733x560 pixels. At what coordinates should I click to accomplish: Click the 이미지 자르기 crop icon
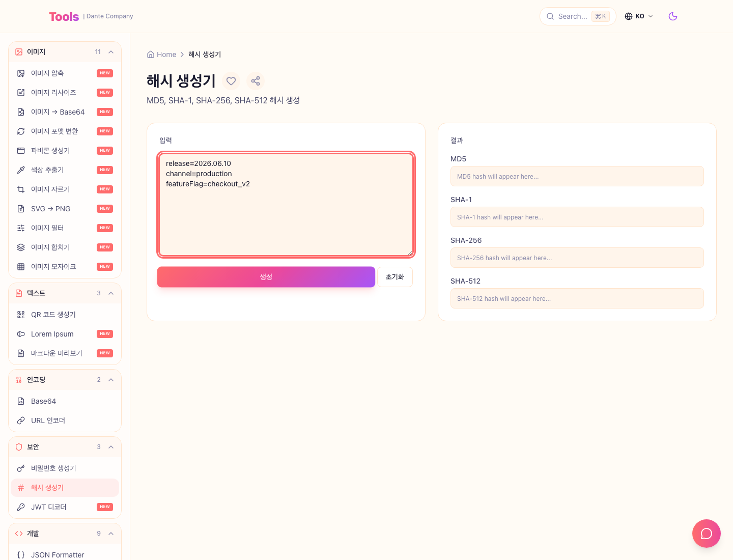tap(21, 189)
